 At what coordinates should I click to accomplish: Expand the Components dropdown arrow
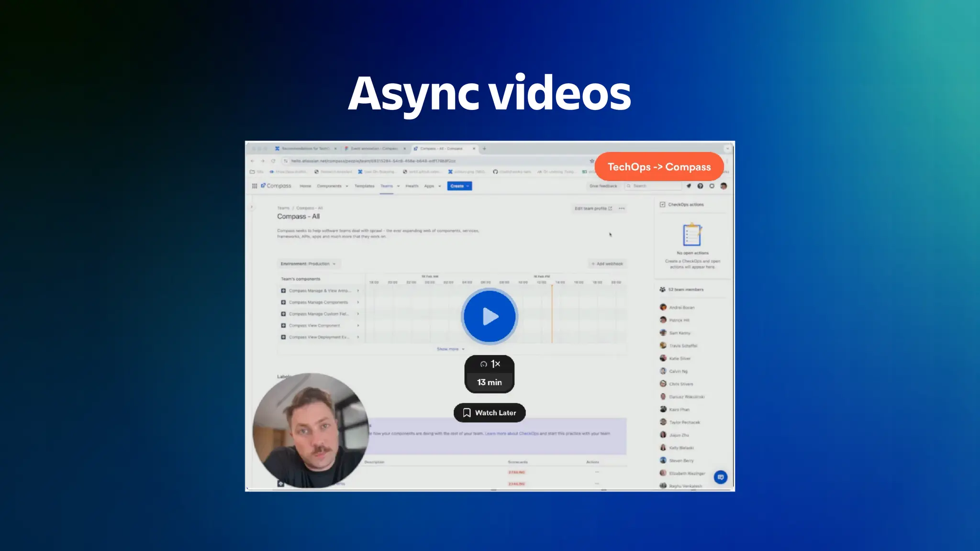347,186
